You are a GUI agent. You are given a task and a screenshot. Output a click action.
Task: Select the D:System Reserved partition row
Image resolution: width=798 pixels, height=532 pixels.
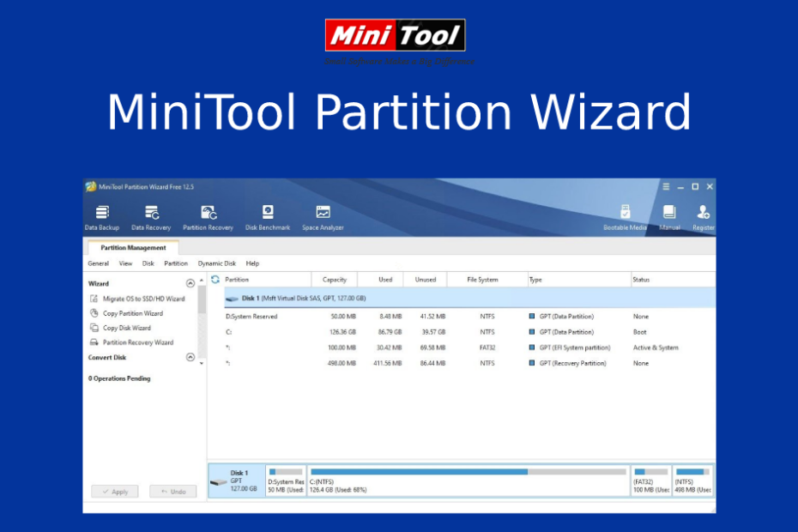click(x=469, y=317)
